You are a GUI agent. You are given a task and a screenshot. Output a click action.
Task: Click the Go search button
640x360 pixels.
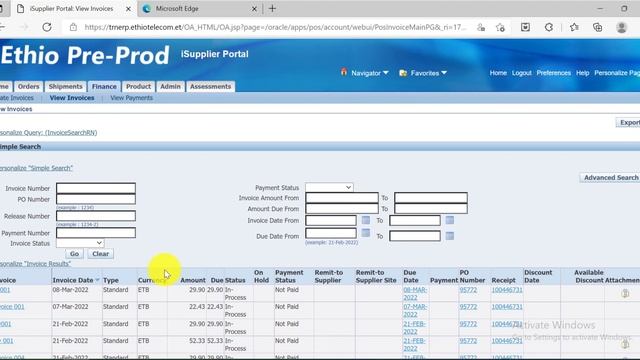[x=74, y=254]
